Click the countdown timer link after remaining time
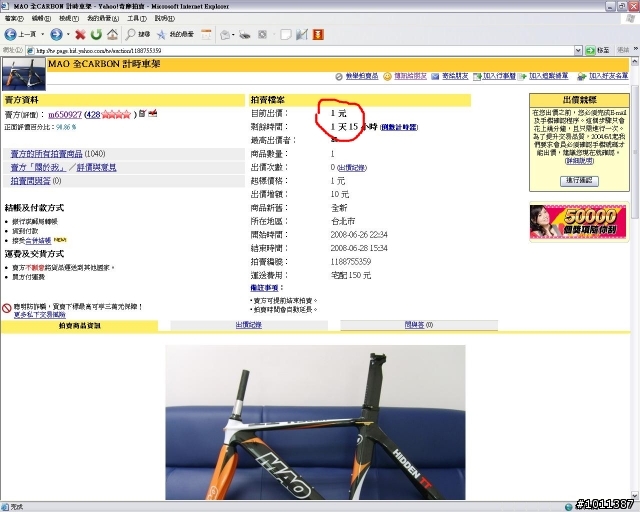The width and height of the screenshot is (640, 512). tap(399, 127)
